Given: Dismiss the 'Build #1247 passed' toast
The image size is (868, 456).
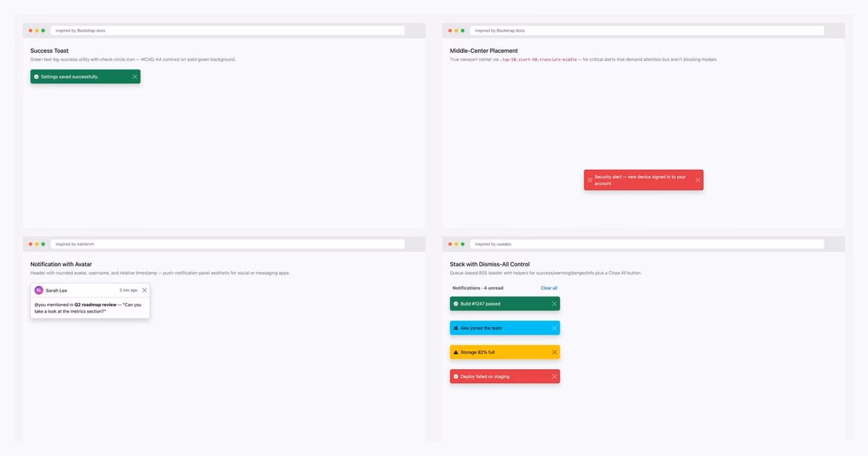Looking at the screenshot, I should point(554,304).
